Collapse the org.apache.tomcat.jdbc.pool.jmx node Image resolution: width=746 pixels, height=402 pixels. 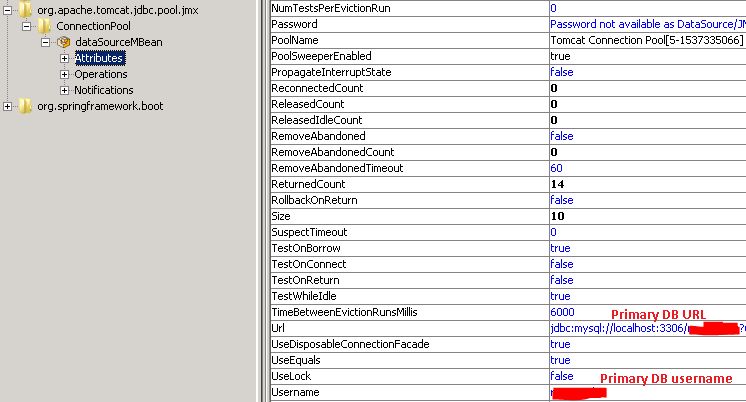[x=7, y=10]
